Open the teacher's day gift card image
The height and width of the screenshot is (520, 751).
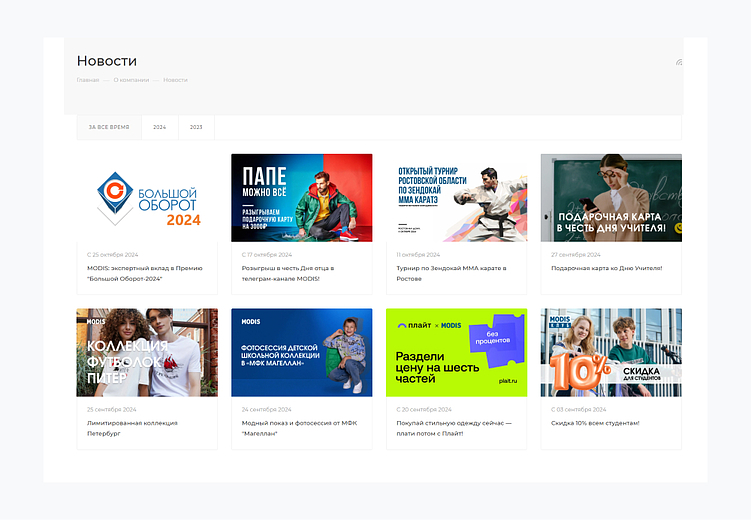point(611,198)
